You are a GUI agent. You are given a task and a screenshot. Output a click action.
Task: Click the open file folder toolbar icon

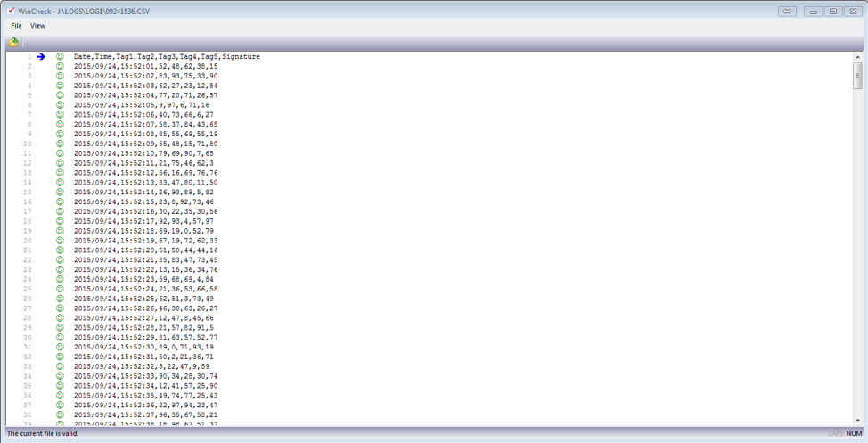pos(13,42)
